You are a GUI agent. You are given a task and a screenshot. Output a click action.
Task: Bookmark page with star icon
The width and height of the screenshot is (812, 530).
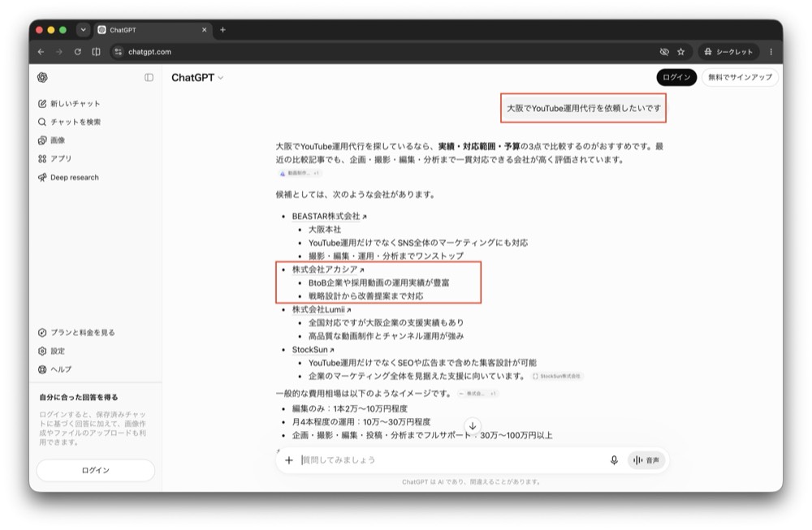tap(681, 52)
